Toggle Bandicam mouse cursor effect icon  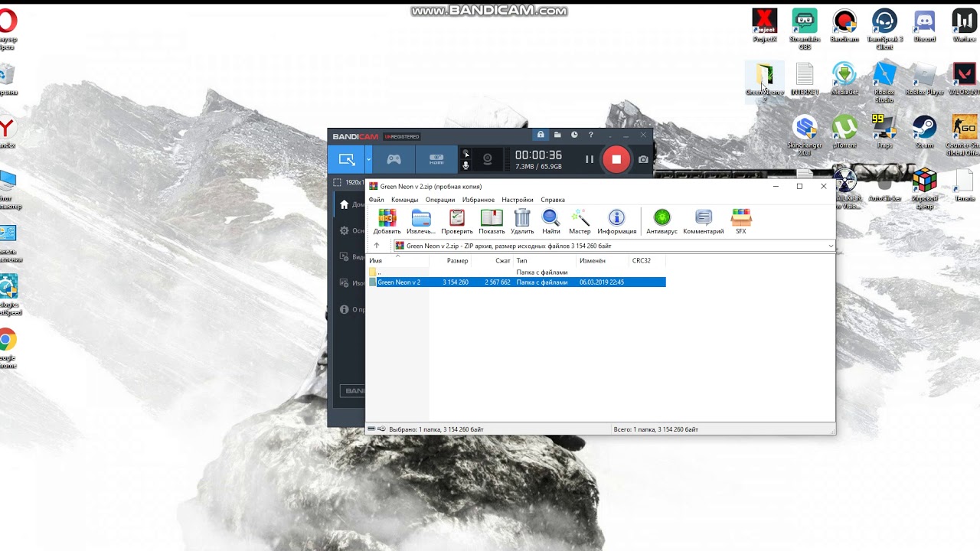coord(466,154)
